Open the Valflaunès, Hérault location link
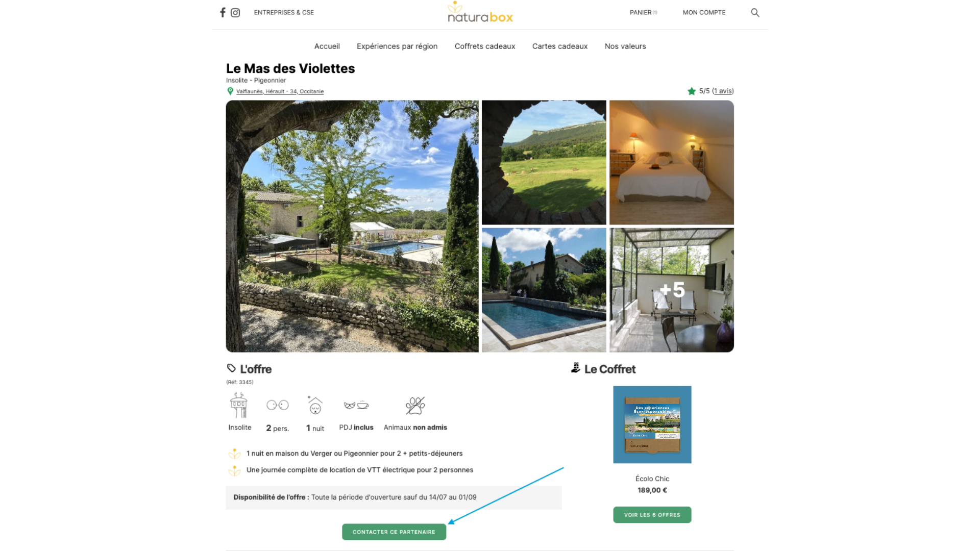 pyautogui.click(x=280, y=91)
